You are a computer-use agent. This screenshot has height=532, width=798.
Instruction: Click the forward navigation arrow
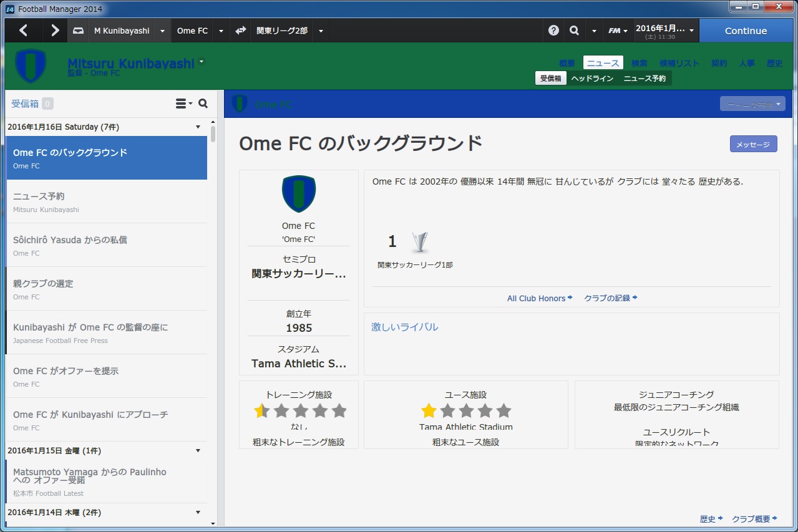55,31
